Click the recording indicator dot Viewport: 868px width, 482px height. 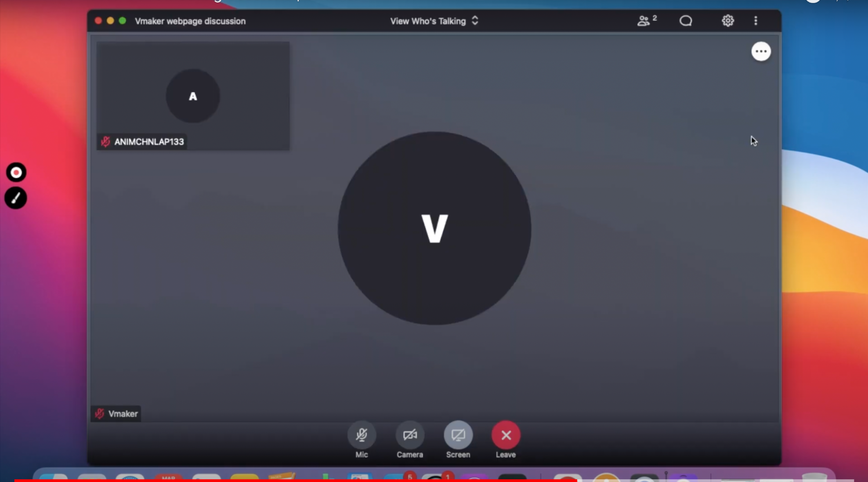pyautogui.click(x=16, y=172)
